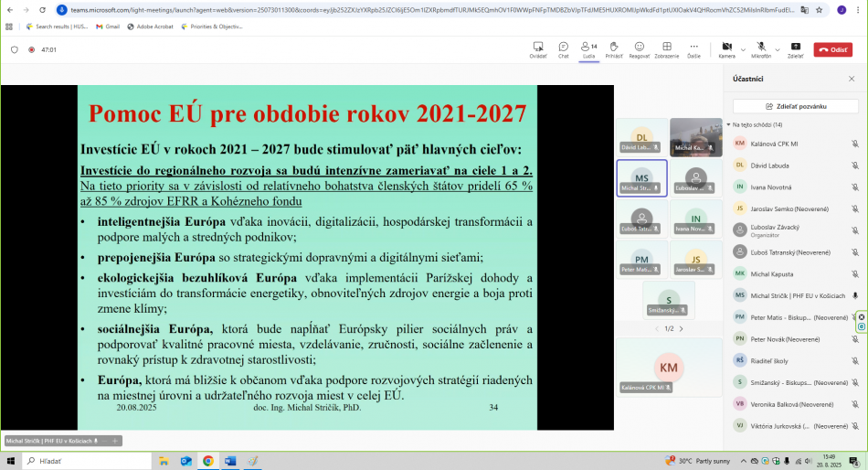Start sharing with Zdieľať icon
The image size is (868, 470).
[x=795, y=48]
